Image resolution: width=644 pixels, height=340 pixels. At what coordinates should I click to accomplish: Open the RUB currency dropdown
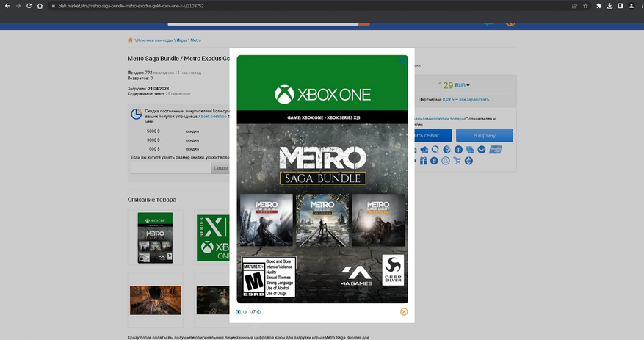tap(462, 85)
